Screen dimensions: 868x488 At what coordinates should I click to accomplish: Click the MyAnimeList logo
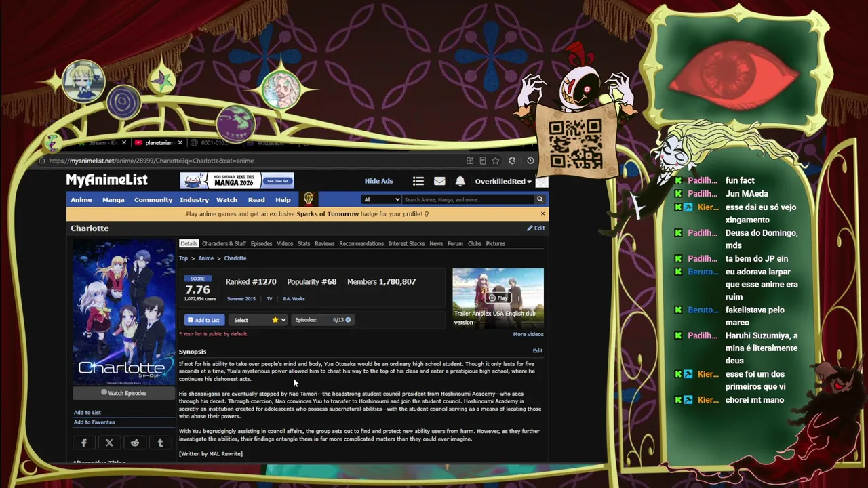[x=106, y=180]
